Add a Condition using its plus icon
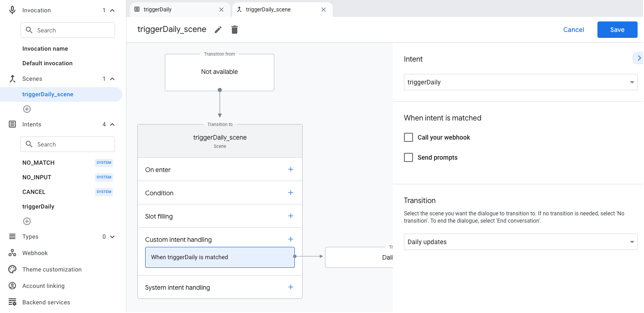Screen dimensions: 644x313 point(291,193)
